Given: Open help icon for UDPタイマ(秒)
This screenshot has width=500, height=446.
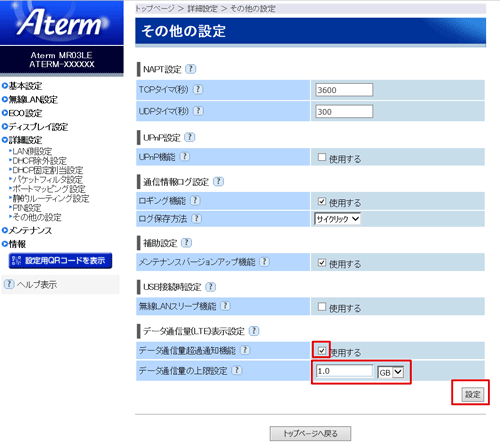Looking at the screenshot, I should [198, 111].
